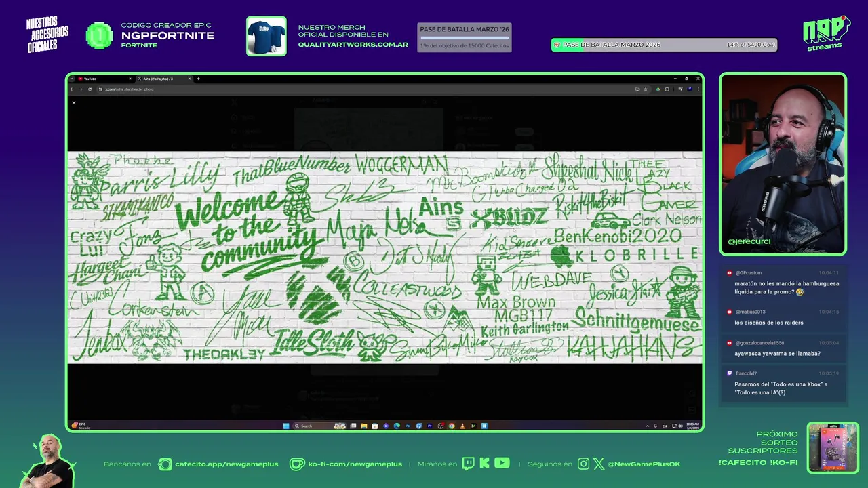The height and width of the screenshot is (488, 868).
Task: Open Microsoft Store from the taskbar
Action: click(x=375, y=426)
